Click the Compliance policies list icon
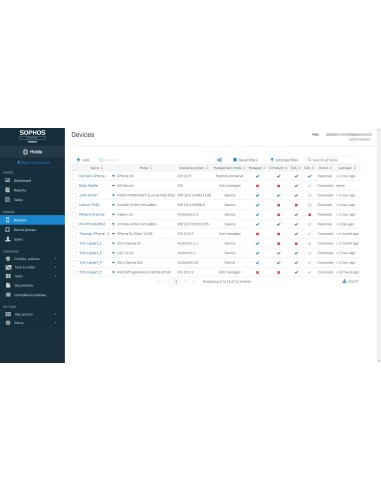The height and width of the screenshot is (492, 381). (8, 295)
